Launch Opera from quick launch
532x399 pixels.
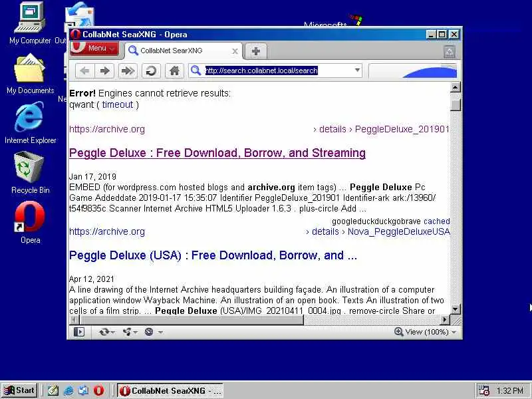[x=98, y=390]
